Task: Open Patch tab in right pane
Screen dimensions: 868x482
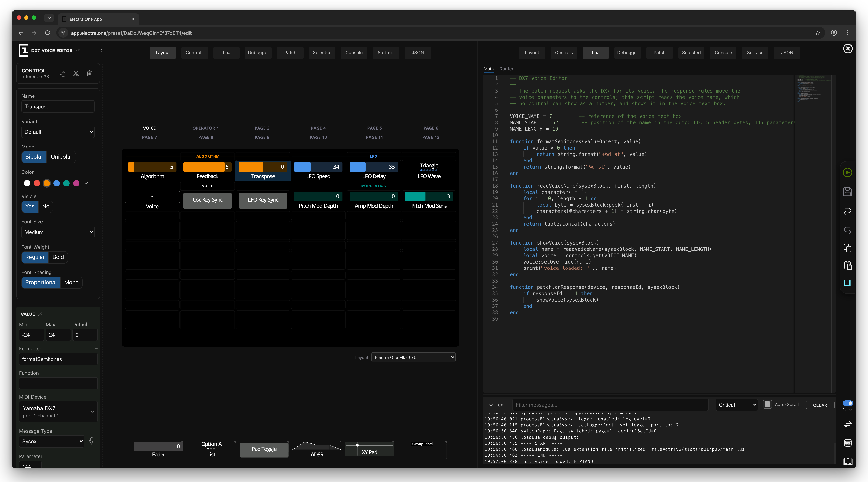Action: click(x=659, y=53)
